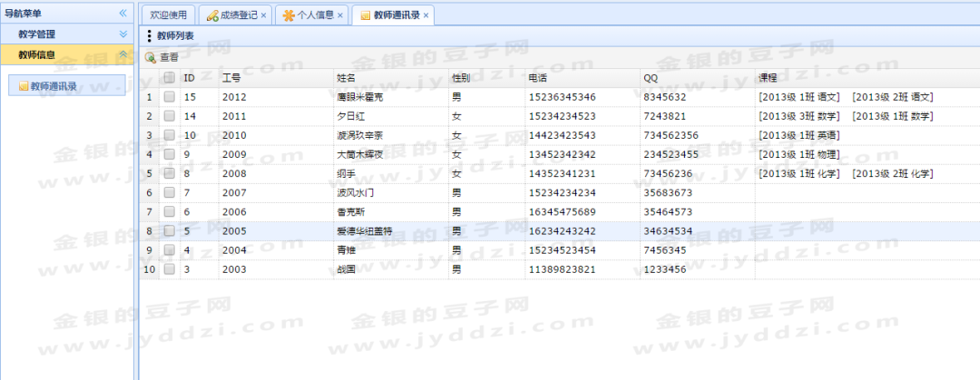Click the 教师通讯录 tab icon
The image size is (980, 380).
pyautogui.click(x=365, y=15)
